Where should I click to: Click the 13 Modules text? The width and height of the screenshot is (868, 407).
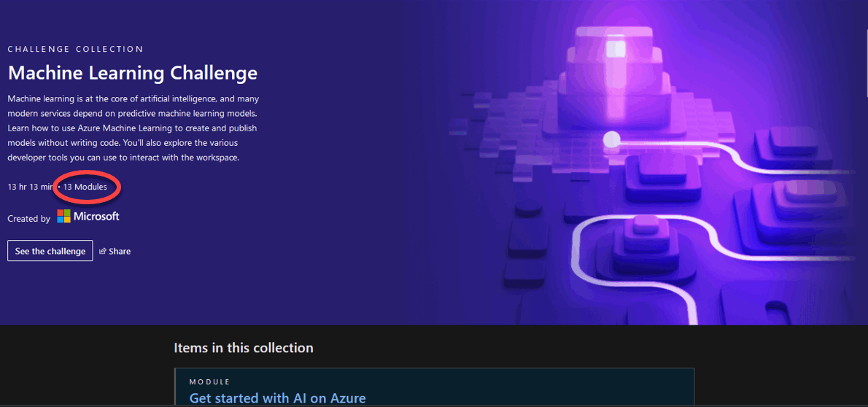click(85, 187)
